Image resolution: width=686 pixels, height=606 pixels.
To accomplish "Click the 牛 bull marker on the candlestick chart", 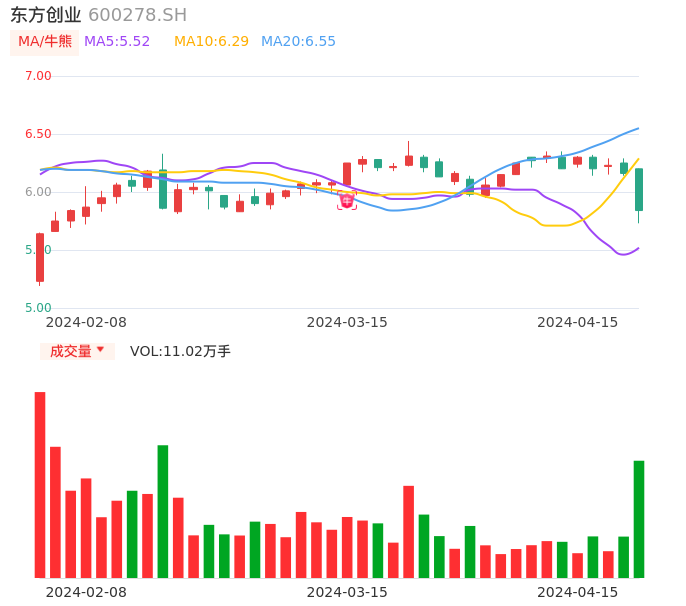I will [x=347, y=200].
